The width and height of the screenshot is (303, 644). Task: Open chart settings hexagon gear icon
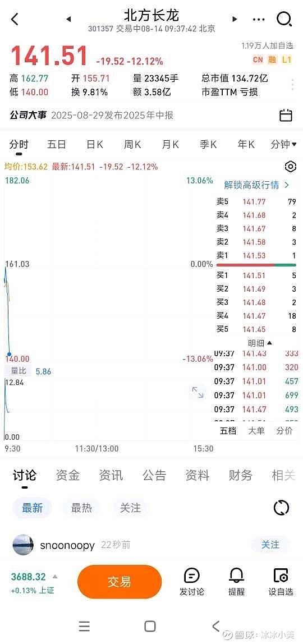point(290,167)
